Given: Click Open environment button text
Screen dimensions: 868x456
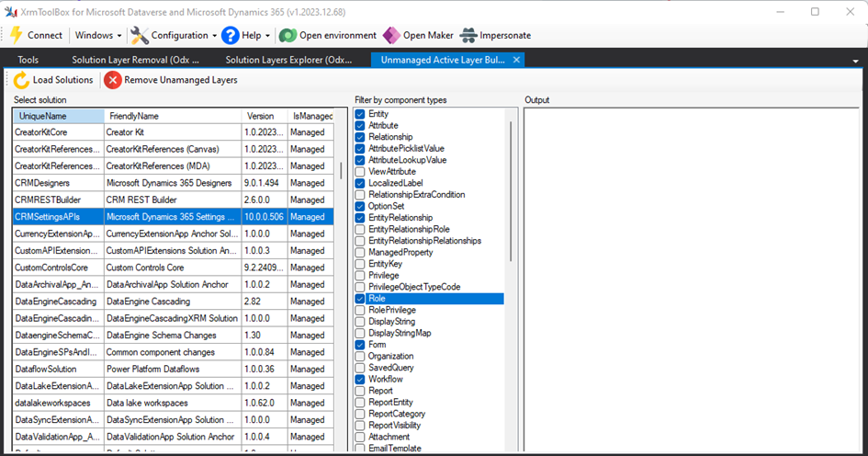Looking at the screenshot, I should point(338,36).
